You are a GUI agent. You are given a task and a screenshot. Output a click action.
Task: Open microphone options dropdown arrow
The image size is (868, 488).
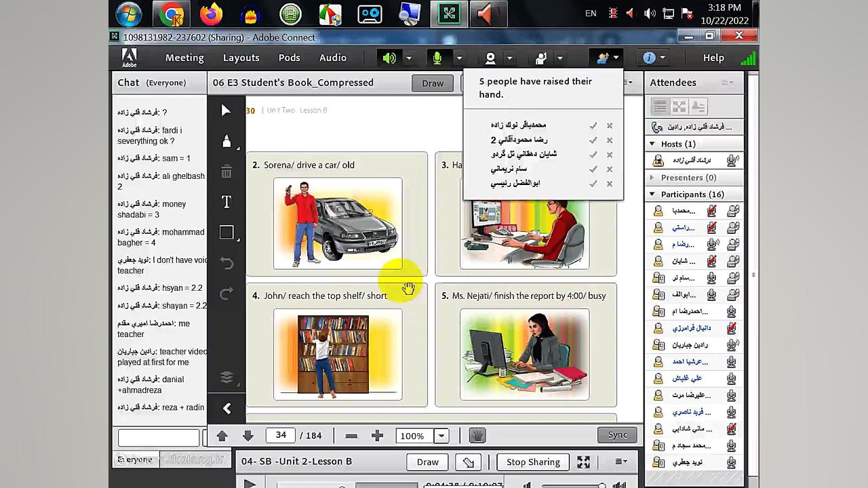pyautogui.click(x=459, y=58)
